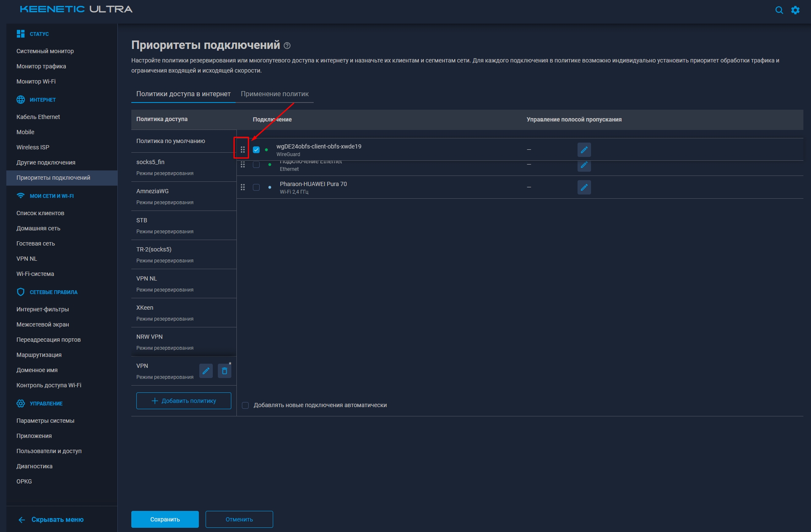Open the VPN policy editor pencil icon
Image resolution: width=811 pixels, height=532 pixels.
coord(206,371)
